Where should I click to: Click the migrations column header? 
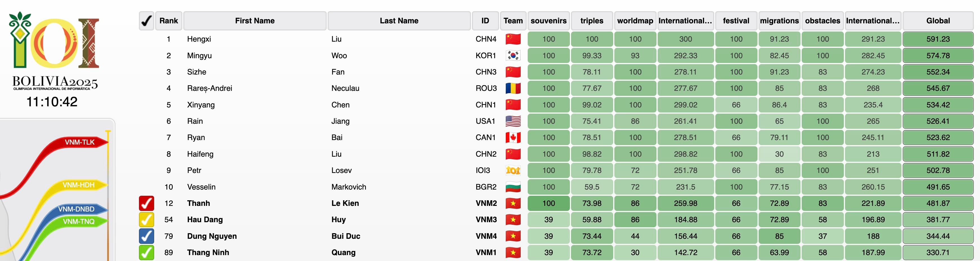779,21
